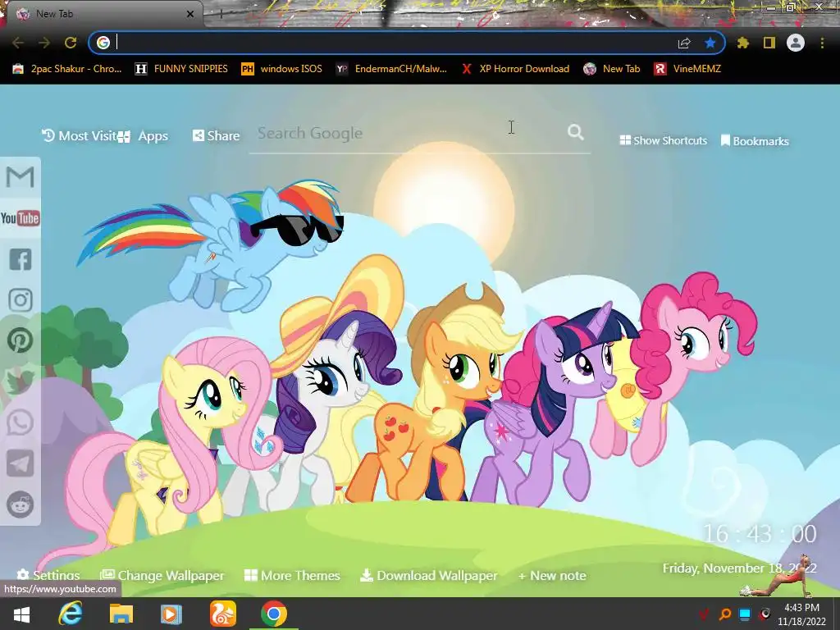The width and height of the screenshot is (840, 630).
Task: Open YouTube from the sidebar
Action: (x=21, y=218)
